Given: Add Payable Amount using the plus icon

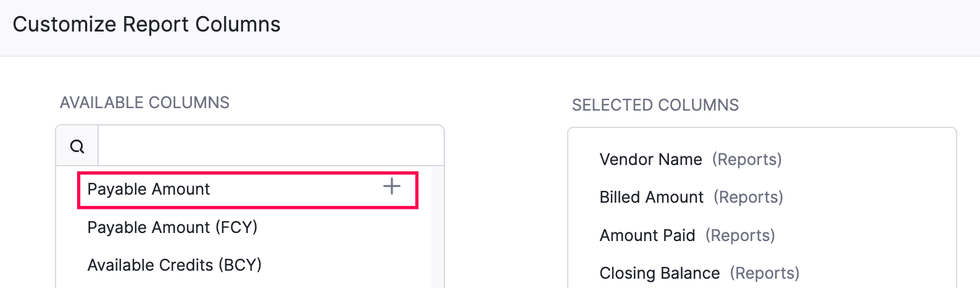Looking at the screenshot, I should tap(392, 187).
